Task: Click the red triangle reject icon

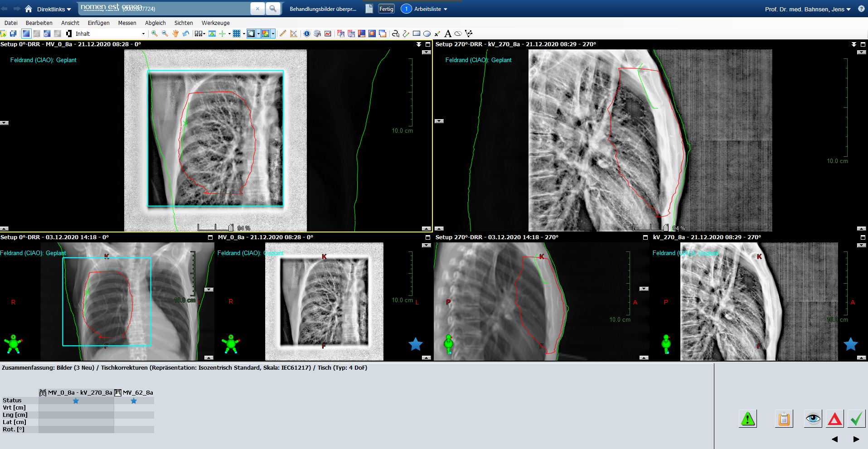Action: (834, 419)
